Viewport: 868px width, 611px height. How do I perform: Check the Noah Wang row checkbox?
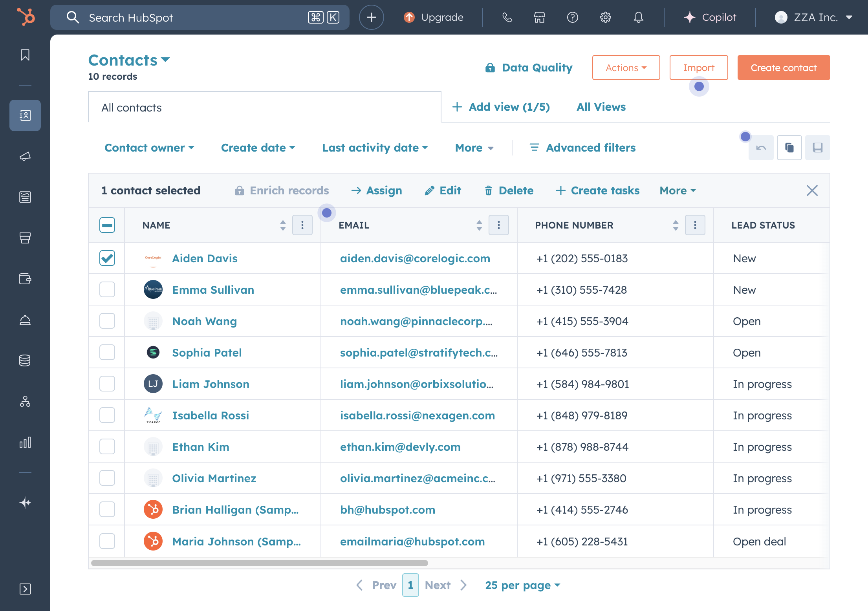(x=107, y=321)
